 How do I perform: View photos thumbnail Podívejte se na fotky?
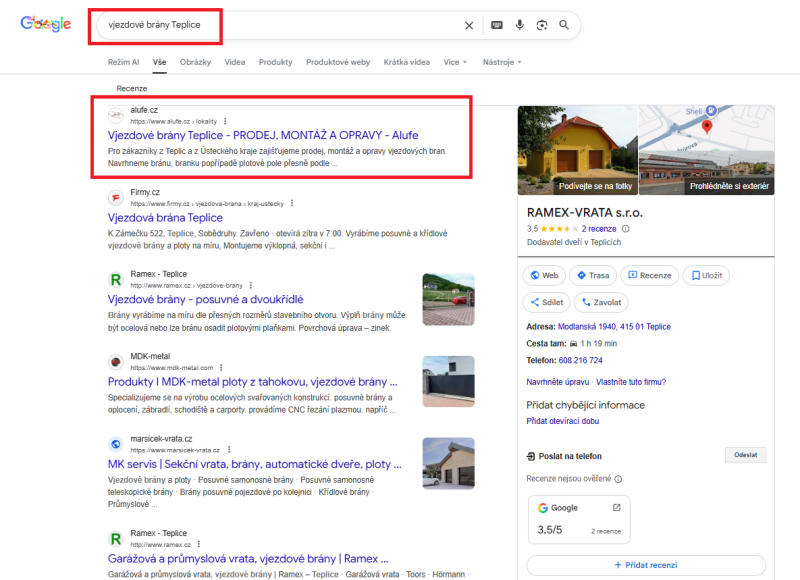point(576,150)
